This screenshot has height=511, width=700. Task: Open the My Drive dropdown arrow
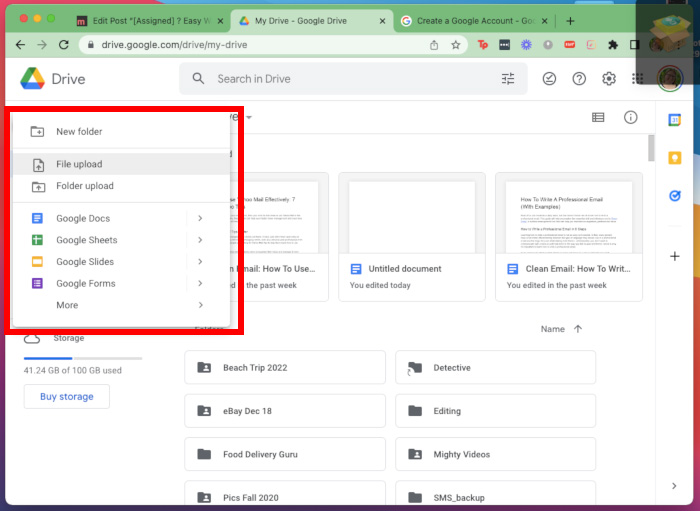[249, 118]
